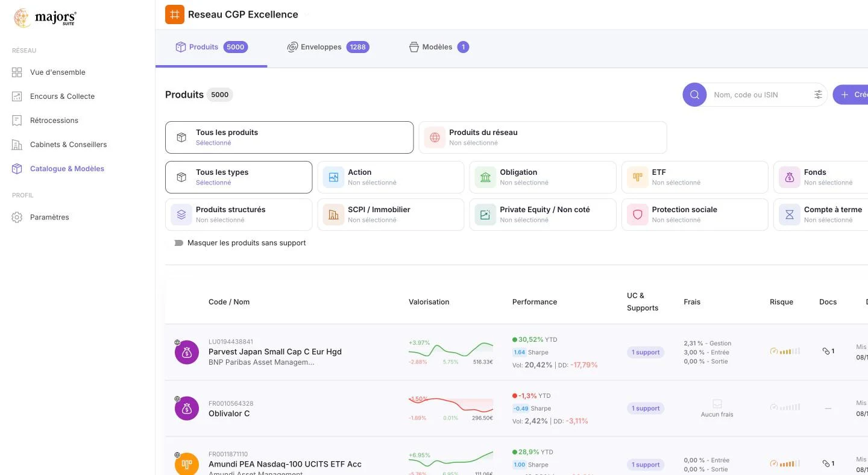
Task: Click the Catalogue & Modèles cube icon
Action: 17,169
